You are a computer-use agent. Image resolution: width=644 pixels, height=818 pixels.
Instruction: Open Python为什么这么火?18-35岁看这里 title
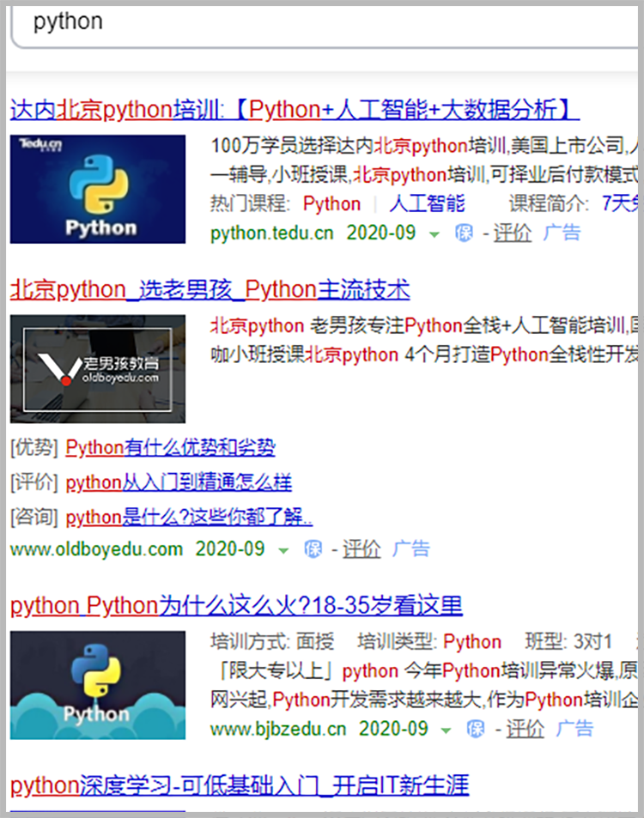236,606
